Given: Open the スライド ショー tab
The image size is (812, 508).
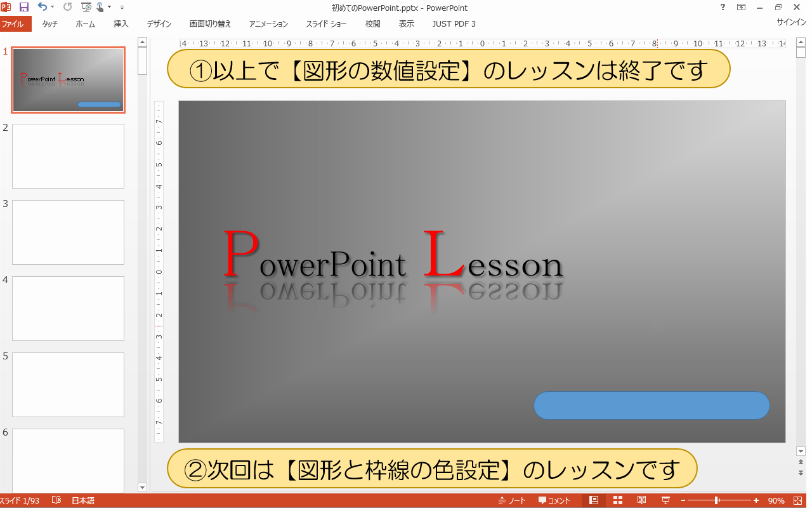Looking at the screenshot, I should point(326,24).
